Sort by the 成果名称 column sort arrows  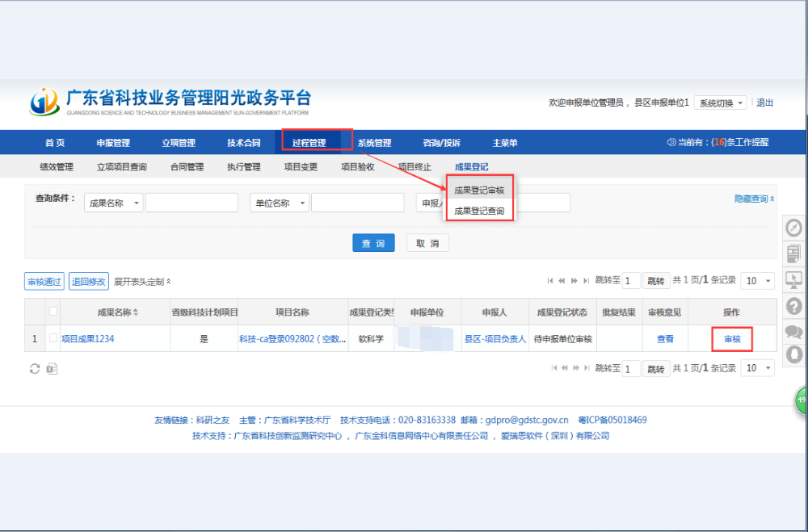pos(136,312)
